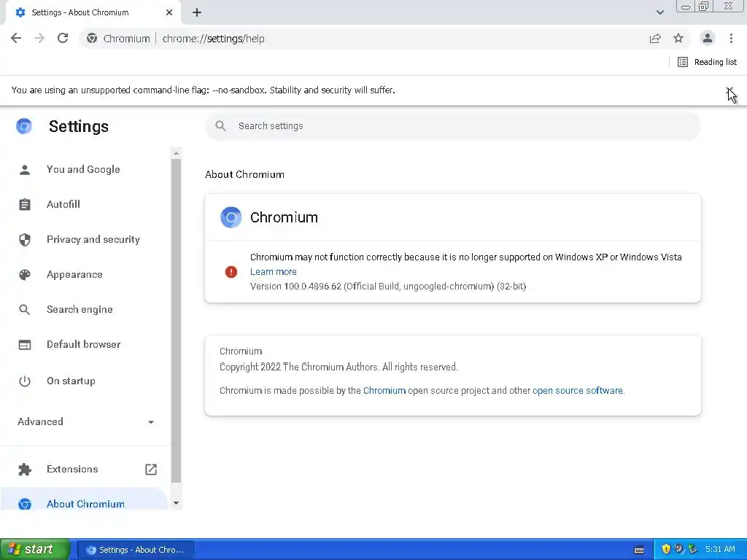
Task: Bookmark this page with the star icon
Action: (678, 38)
